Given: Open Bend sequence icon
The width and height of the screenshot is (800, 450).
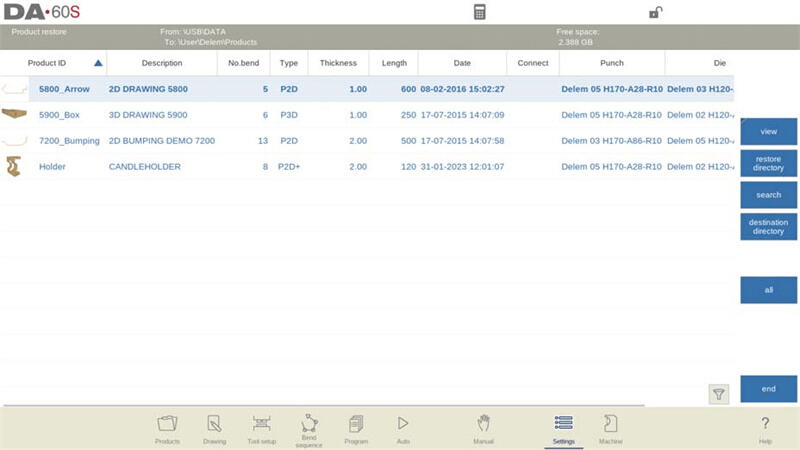Looking at the screenshot, I should click(309, 427).
